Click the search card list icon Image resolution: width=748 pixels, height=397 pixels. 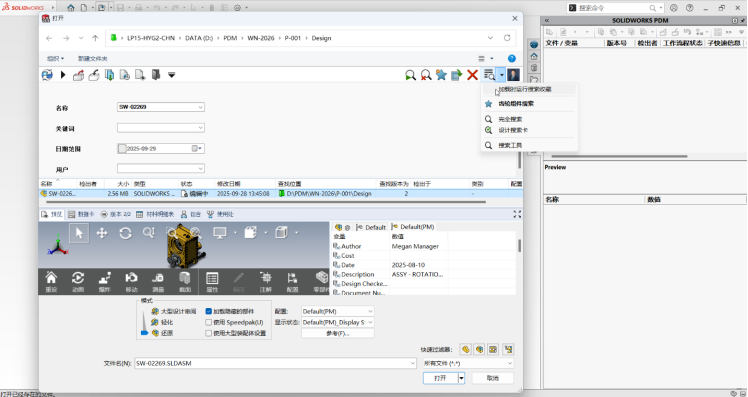pyautogui.click(x=489, y=75)
